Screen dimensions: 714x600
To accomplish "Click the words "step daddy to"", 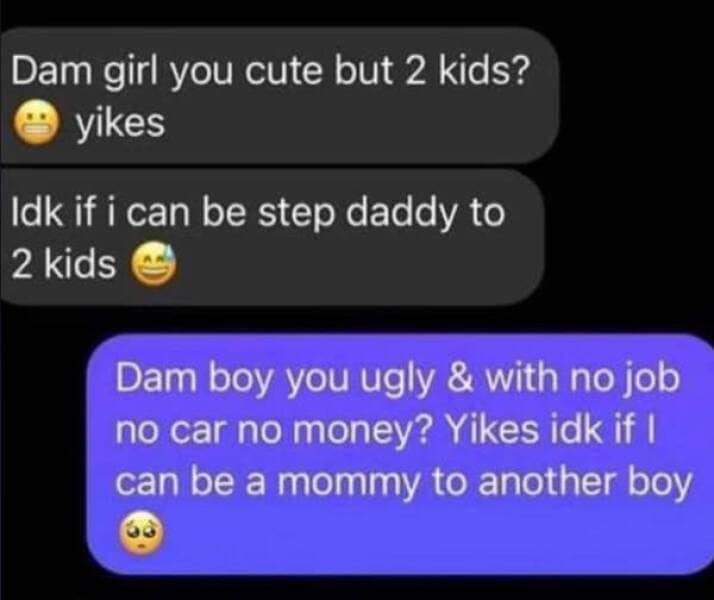I will click(x=382, y=215).
